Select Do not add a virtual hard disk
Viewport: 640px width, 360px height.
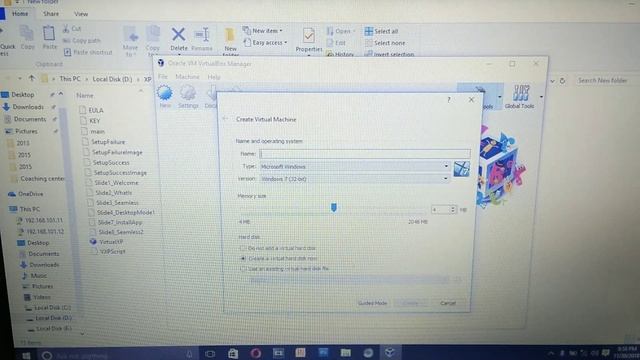click(x=243, y=248)
